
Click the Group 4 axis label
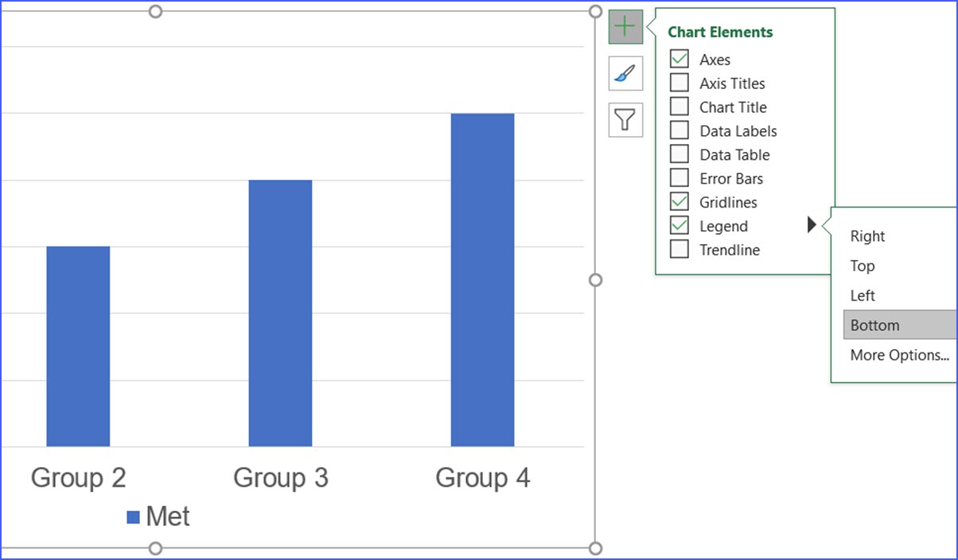482,478
